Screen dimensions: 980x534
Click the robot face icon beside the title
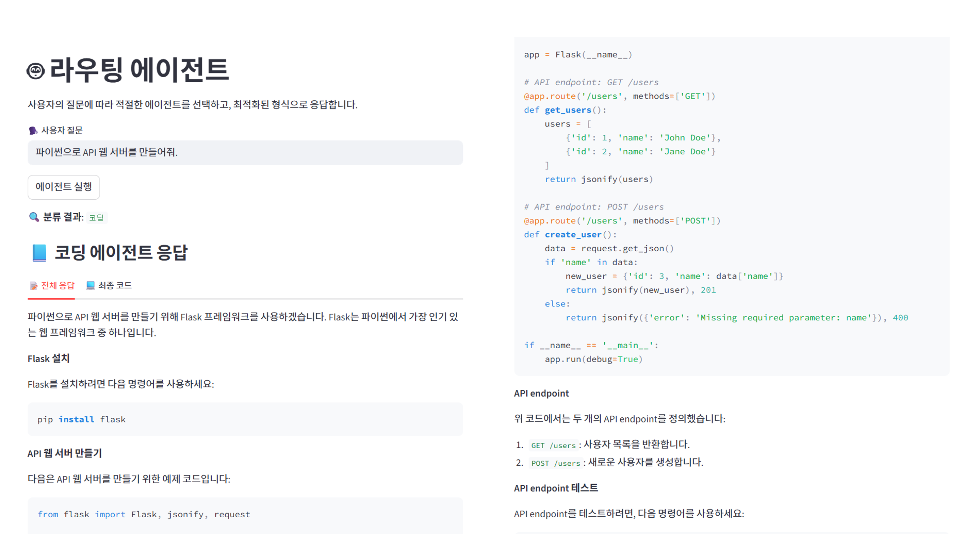click(36, 71)
